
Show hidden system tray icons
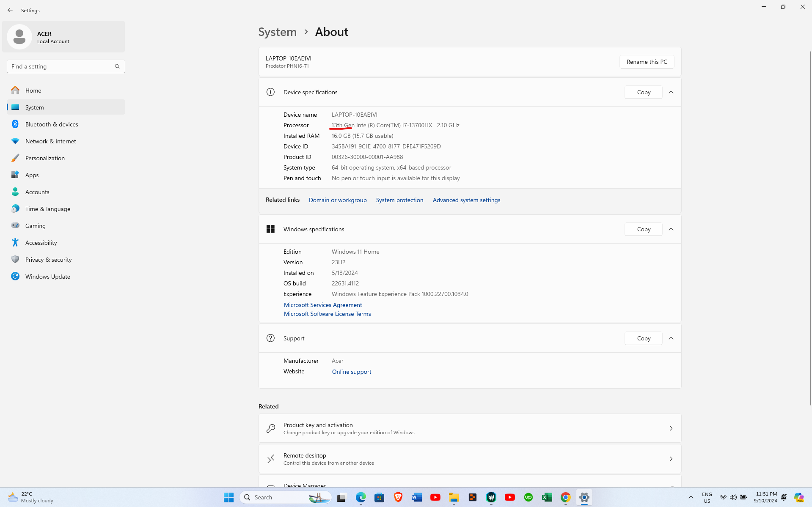click(691, 497)
